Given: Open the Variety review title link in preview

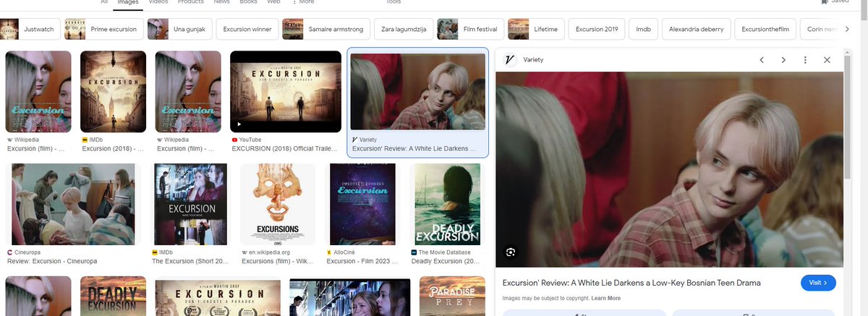Looking at the screenshot, I should point(631,283).
